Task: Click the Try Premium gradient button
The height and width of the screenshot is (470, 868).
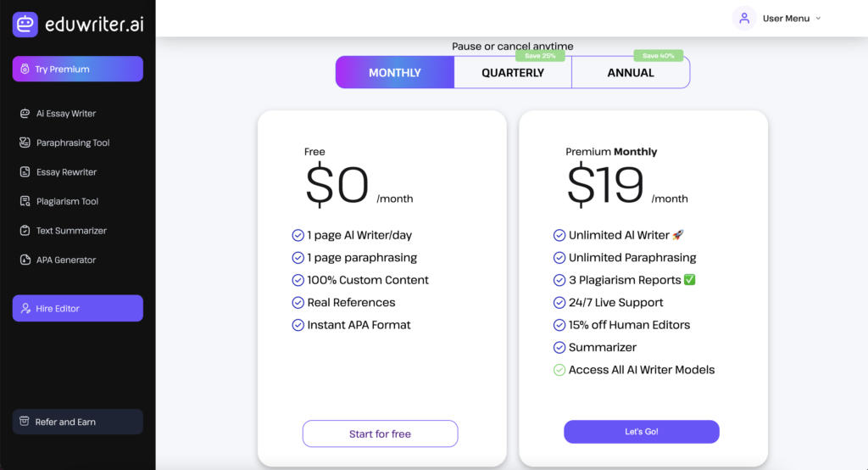Action: pyautogui.click(x=77, y=69)
